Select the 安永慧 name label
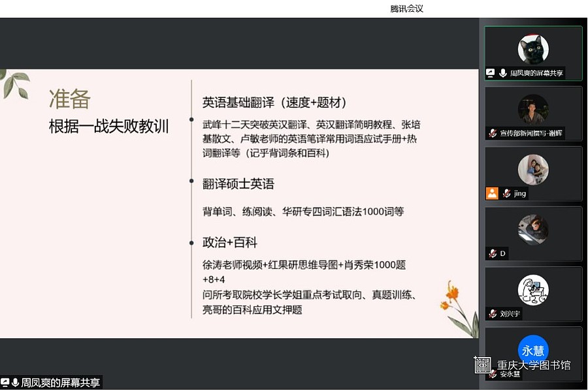This screenshot has height=391, width=588. click(x=510, y=374)
